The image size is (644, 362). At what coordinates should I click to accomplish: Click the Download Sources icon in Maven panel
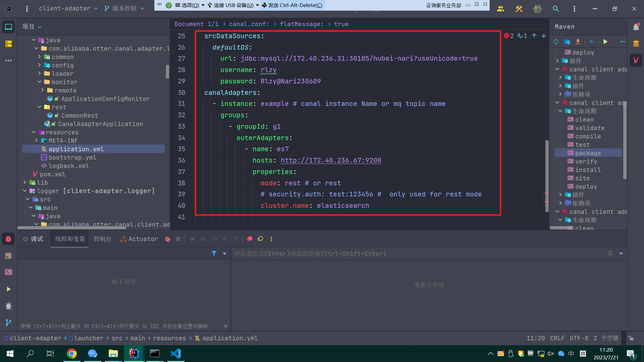(578, 42)
